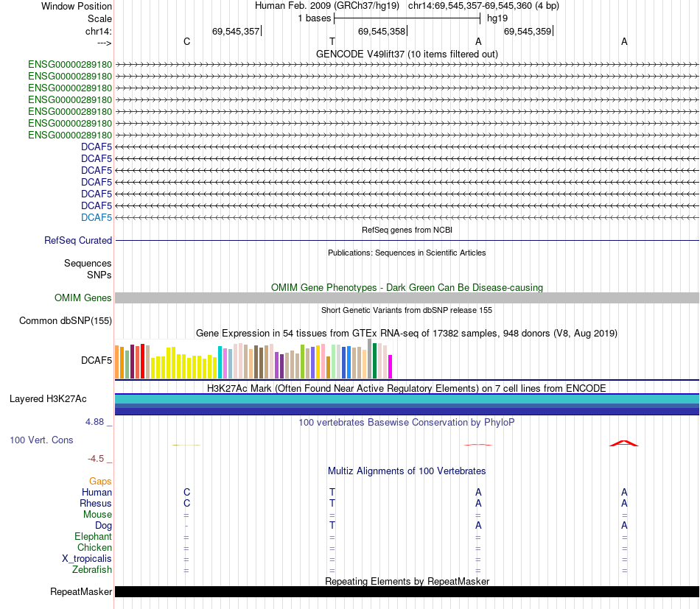Image resolution: width=700 pixels, height=609 pixels.
Task: Click the light-blue DCAF5 transcript label
Action: (97, 217)
